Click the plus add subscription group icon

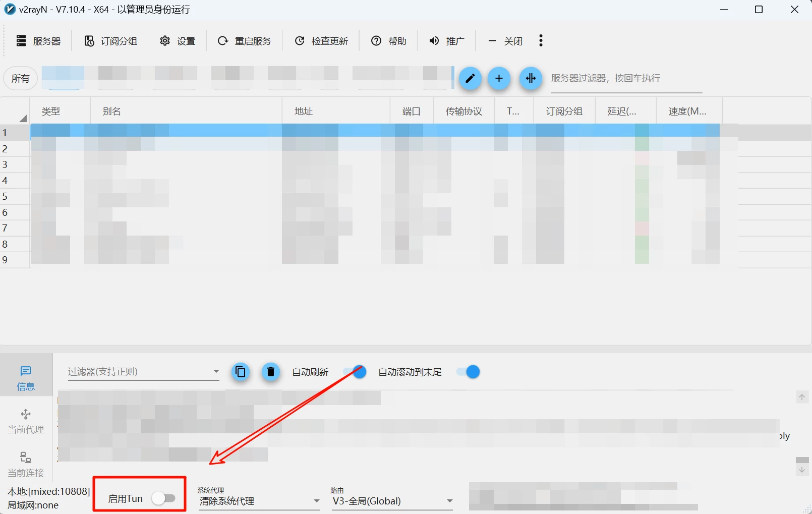[499, 78]
